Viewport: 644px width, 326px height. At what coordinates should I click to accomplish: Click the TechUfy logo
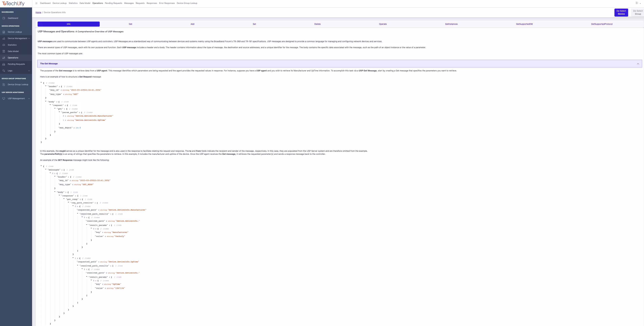click(13, 4)
